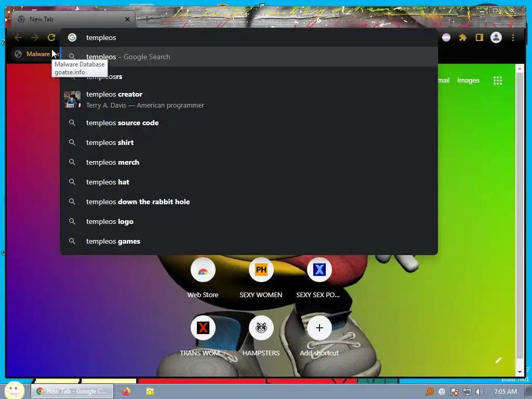This screenshot has width=532, height=399.
Task: Open the Google apps grid
Action: [x=497, y=81]
